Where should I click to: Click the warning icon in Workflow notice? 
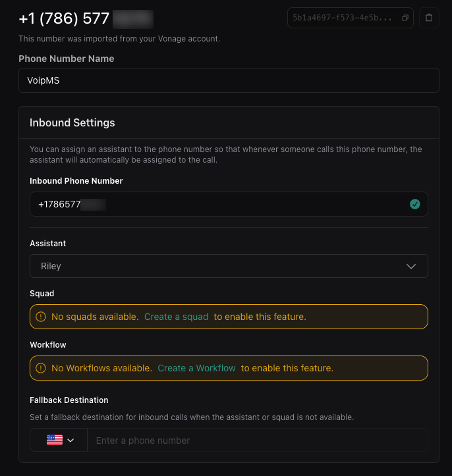coord(41,368)
